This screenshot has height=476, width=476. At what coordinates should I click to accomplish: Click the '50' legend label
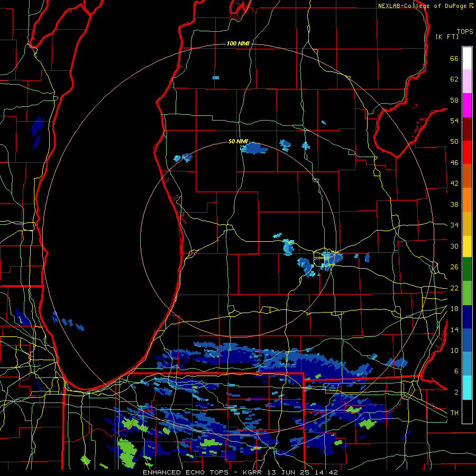[x=454, y=142]
